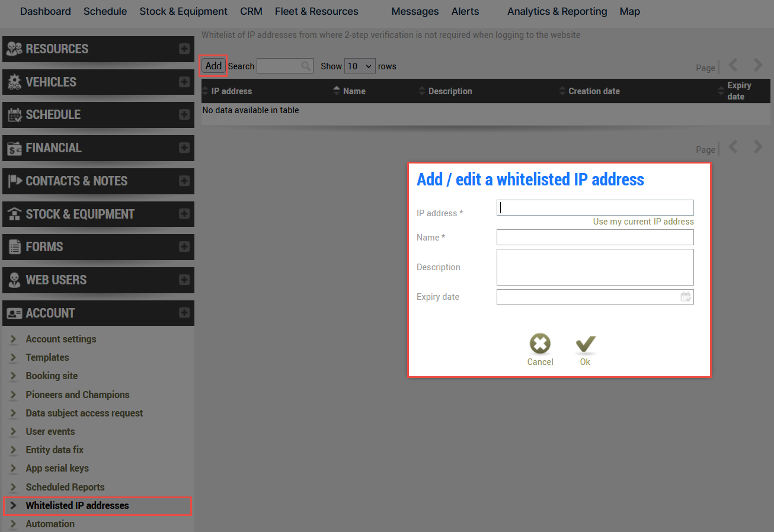Screen dimensions: 774x532
Task: Click 'Use my current IP address' link
Action: 643,222
